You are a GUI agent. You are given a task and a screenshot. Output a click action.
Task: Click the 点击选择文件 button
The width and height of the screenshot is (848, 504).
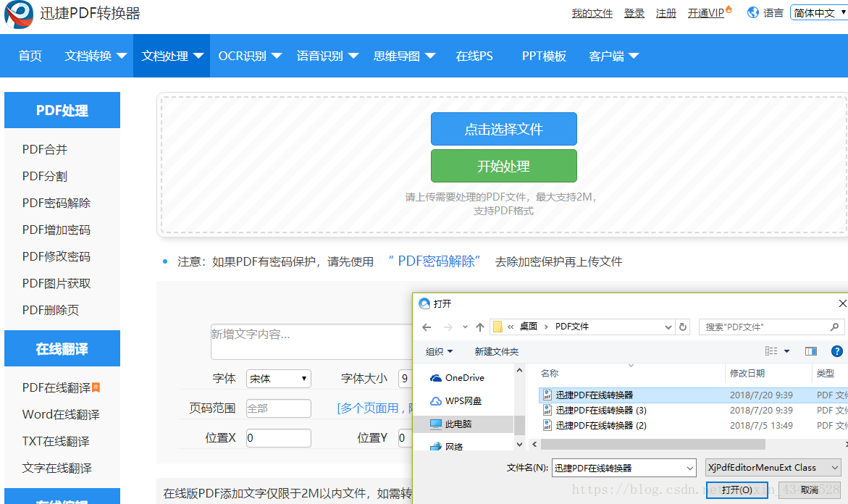503,129
